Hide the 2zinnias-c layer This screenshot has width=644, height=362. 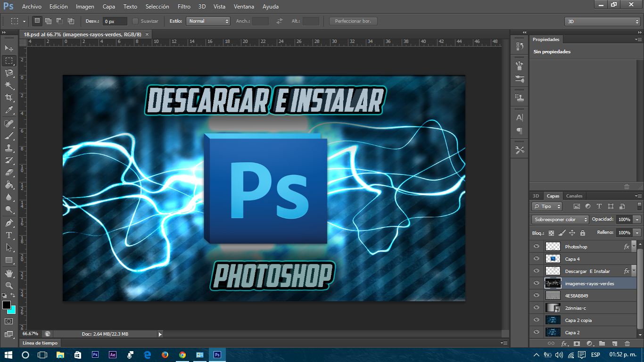click(536, 308)
